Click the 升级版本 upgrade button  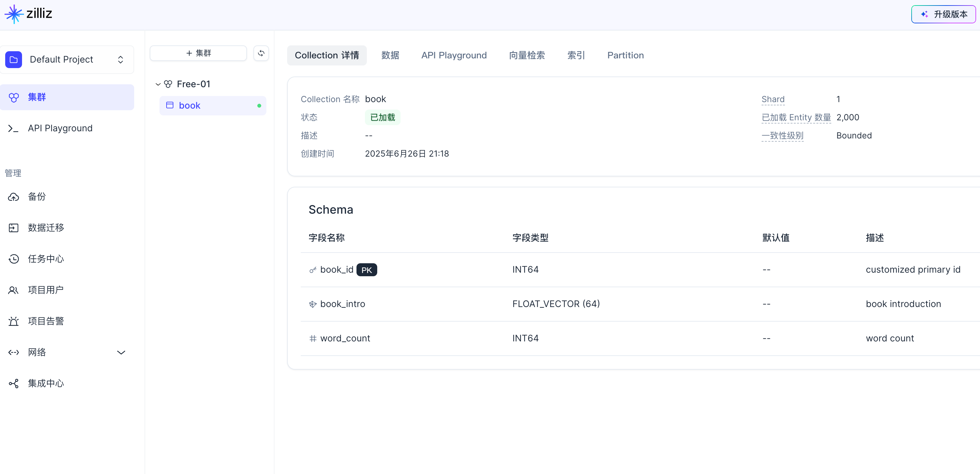tap(943, 14)
